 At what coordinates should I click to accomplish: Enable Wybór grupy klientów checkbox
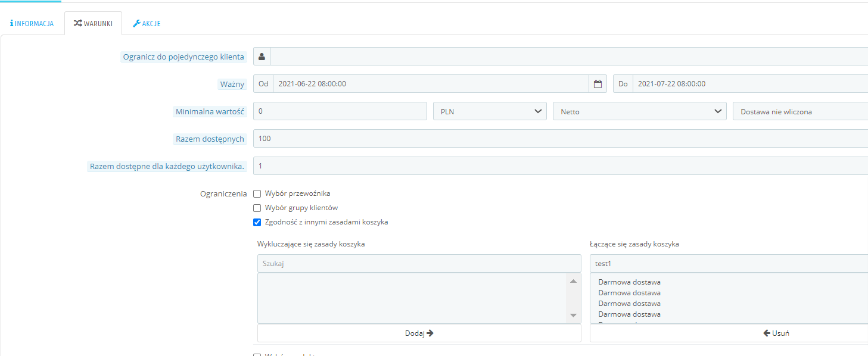[257, 208]
